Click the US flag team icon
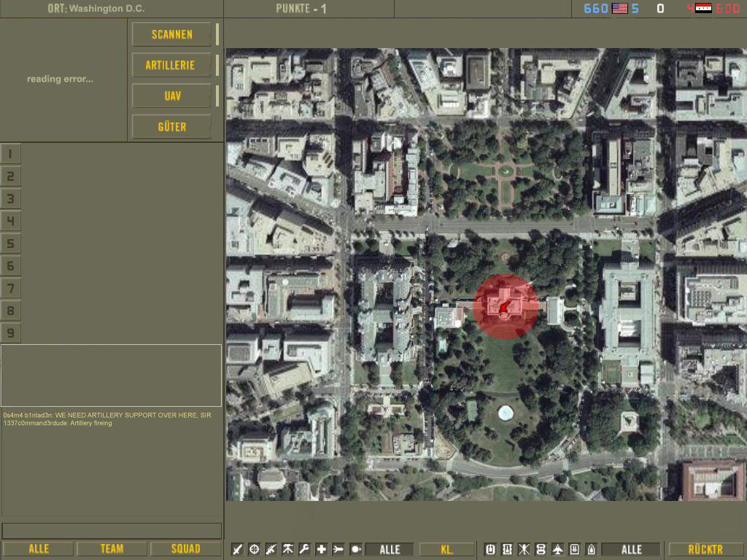Viewport: 747px width, 560px height. pos(620,9)
